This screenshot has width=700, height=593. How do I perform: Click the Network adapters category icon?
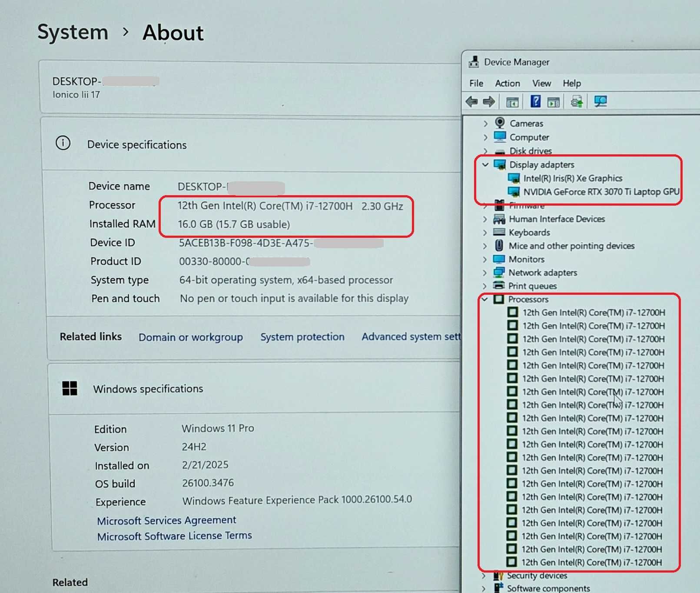(x=499, y=273)
